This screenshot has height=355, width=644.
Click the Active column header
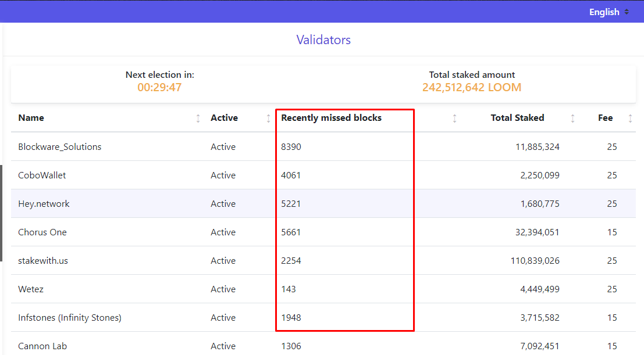[224, 117]
